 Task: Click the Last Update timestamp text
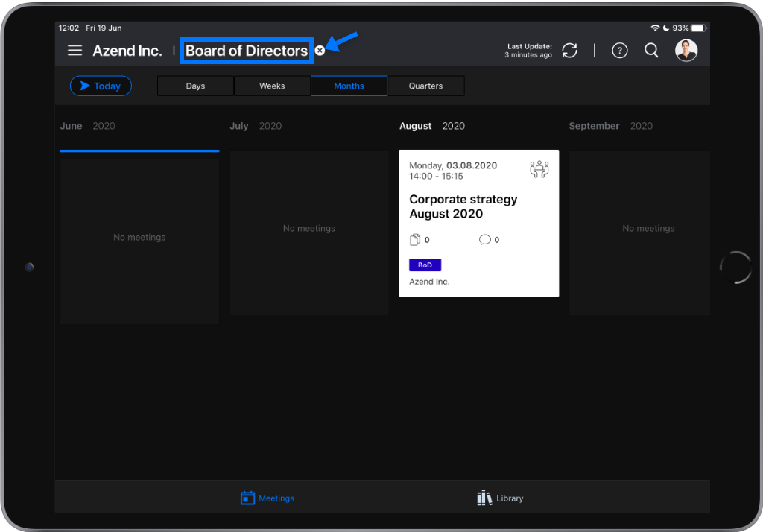pos(528,51)
